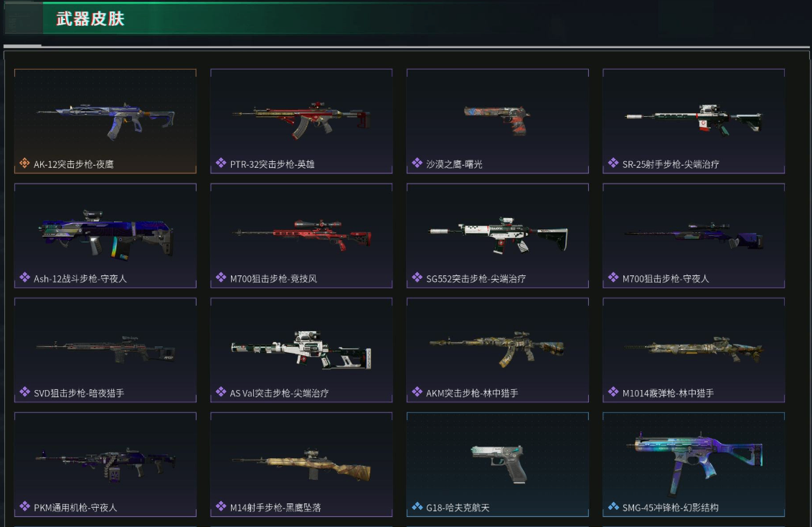The width and height of the screenshot is (812, 527).
Task: Select the Ash-12战斗步枪-守夜人 skin
Action: coord(105,236)
